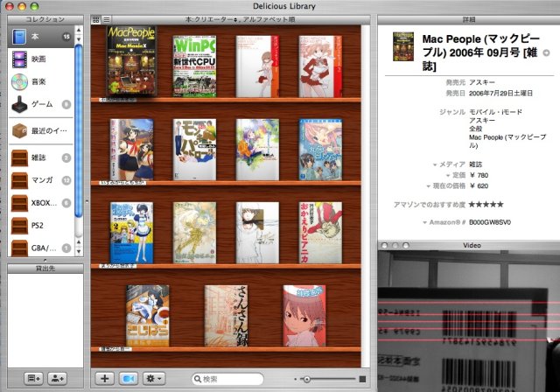Open the ゲーム games collection
560x392 pixels.
(x=41, y=104)
